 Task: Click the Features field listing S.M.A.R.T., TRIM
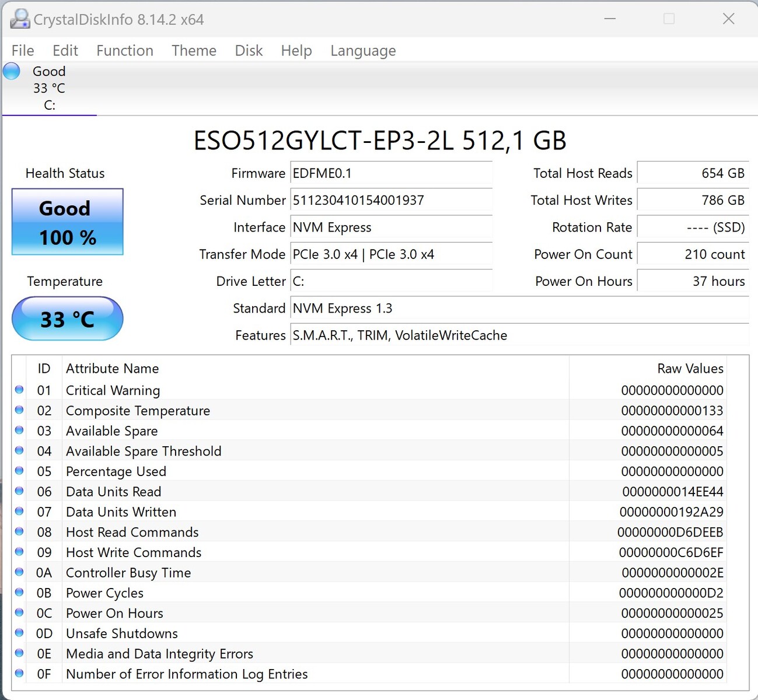pyautogui.click(x=519, y=335)
